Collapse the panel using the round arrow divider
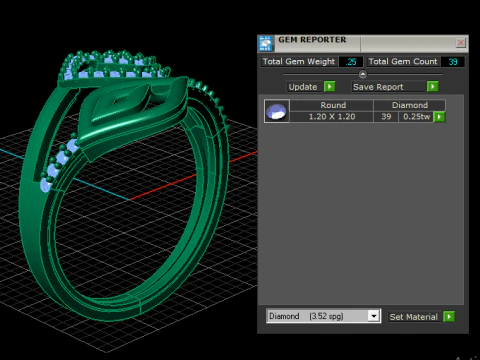 pos(363,74)
